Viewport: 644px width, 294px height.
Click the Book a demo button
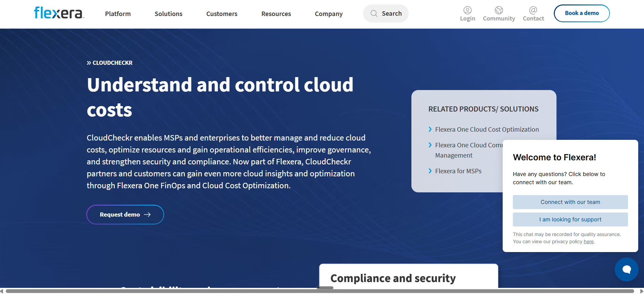pyautogui.click(x=582, y=13)
